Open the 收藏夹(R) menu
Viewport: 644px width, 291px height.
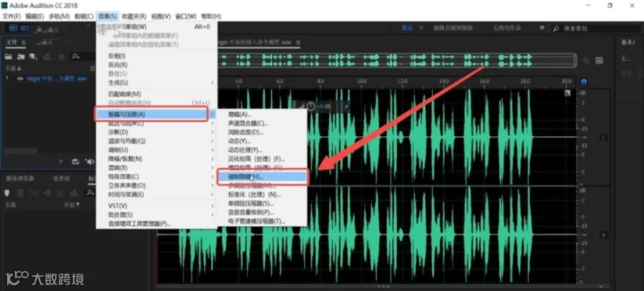135,16
